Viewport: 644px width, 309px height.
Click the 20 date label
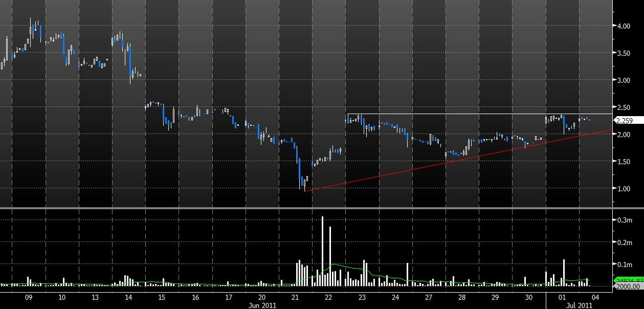point(261,297)
